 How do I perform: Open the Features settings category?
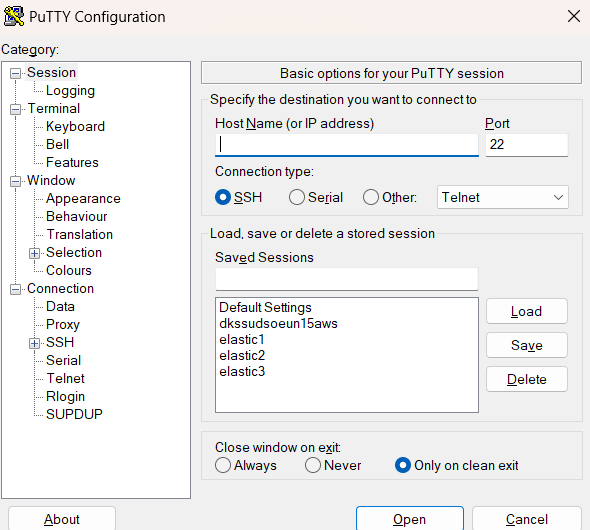[x=72, y=162]
